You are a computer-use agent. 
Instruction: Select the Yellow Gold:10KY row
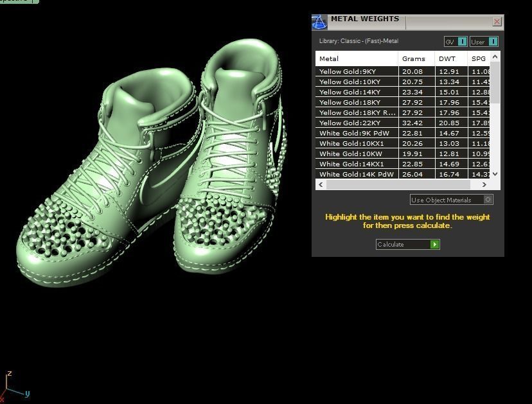click(x=403, y=82)
